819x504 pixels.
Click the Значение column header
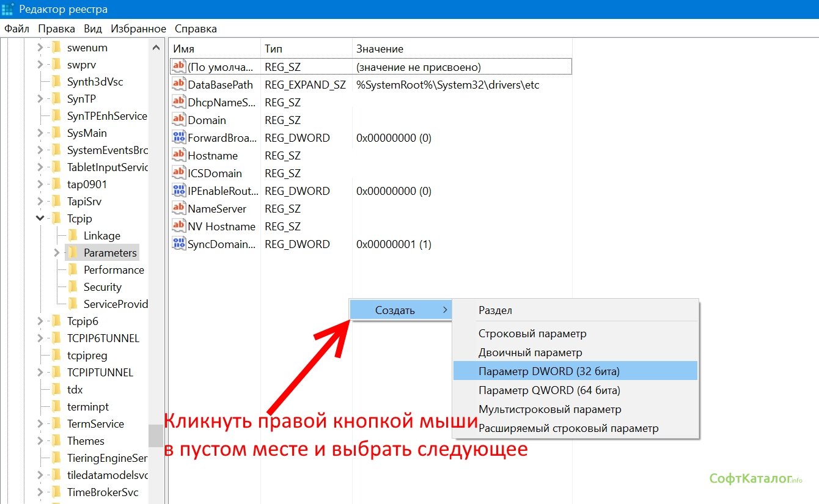(x=462, y=49)
